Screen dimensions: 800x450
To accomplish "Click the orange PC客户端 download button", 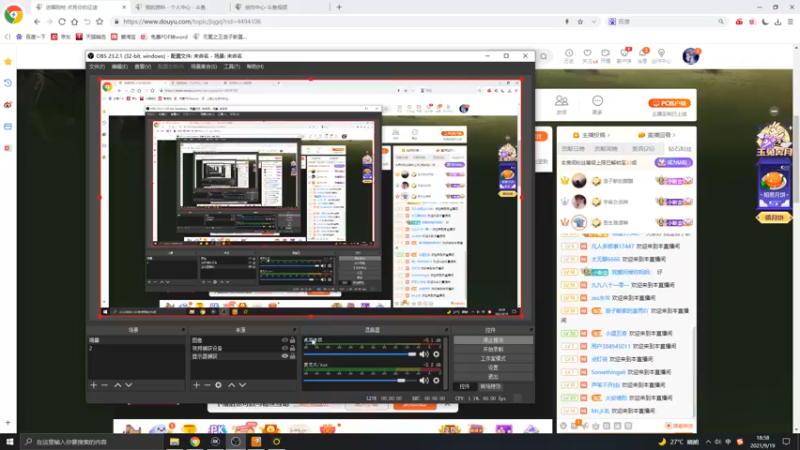I will 669,103.
